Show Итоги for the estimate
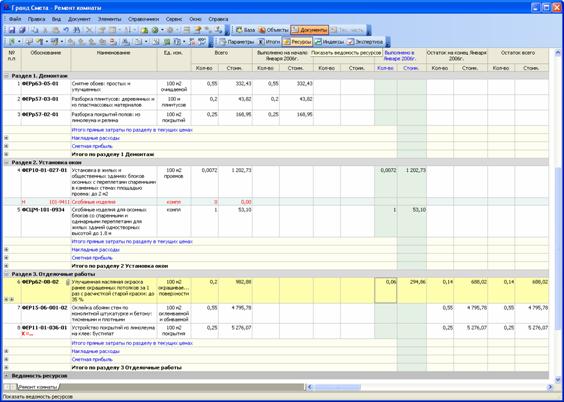Viewport: 564px width, 402px height. coord(269,42)
